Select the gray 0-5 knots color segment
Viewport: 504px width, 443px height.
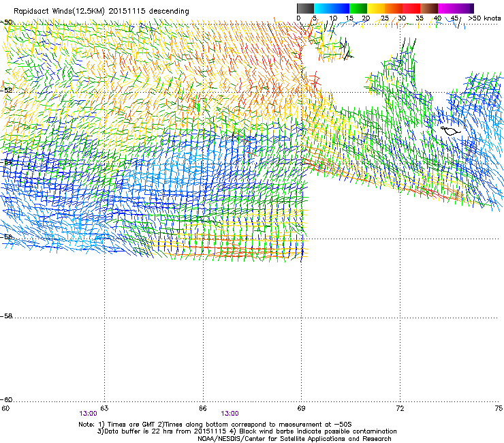(x=305, y=8)
